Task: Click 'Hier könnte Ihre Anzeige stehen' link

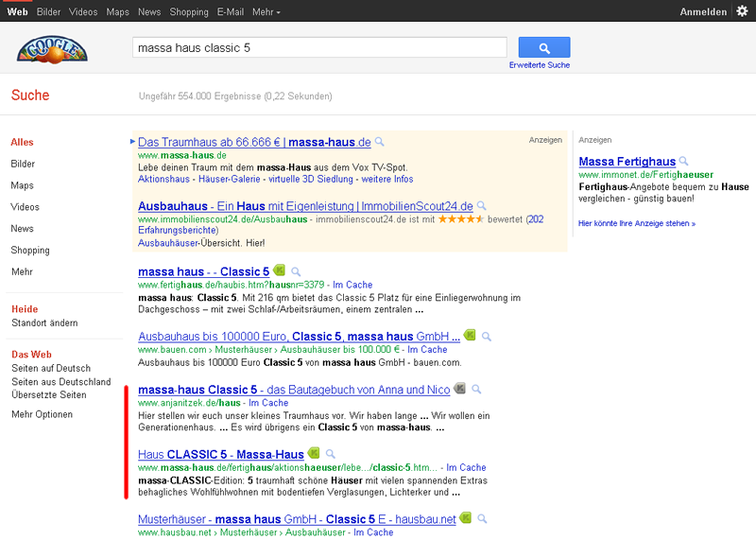Action: click(x=636, y=223)
